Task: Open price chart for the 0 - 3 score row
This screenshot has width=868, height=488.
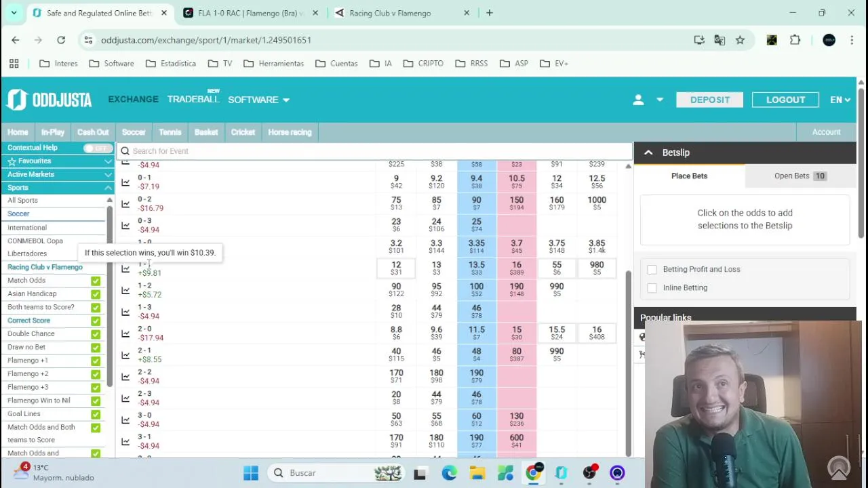Action: point(125,226)
